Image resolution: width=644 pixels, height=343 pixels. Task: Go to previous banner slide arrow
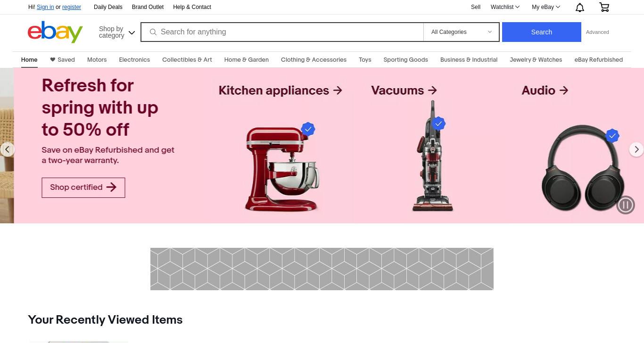coord(7,149)
